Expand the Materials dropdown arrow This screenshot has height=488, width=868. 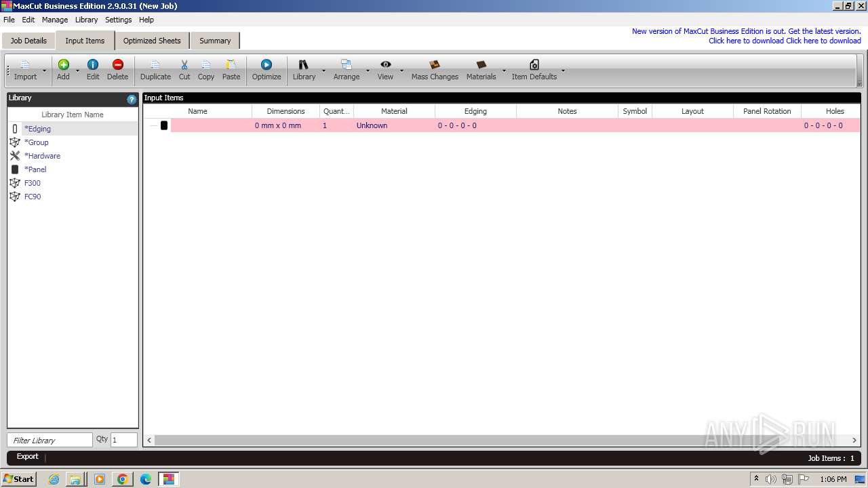(x=504, y=70)
